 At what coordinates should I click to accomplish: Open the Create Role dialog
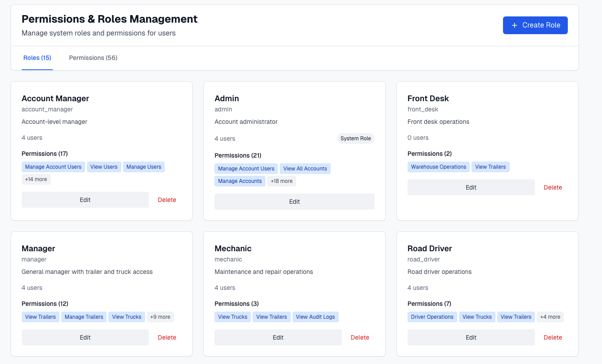[535, 25]
